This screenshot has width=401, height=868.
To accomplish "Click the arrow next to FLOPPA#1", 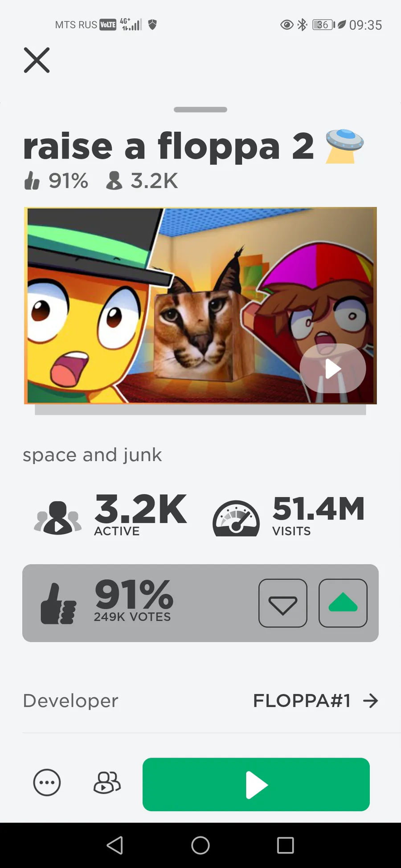I will click(371, 701).
